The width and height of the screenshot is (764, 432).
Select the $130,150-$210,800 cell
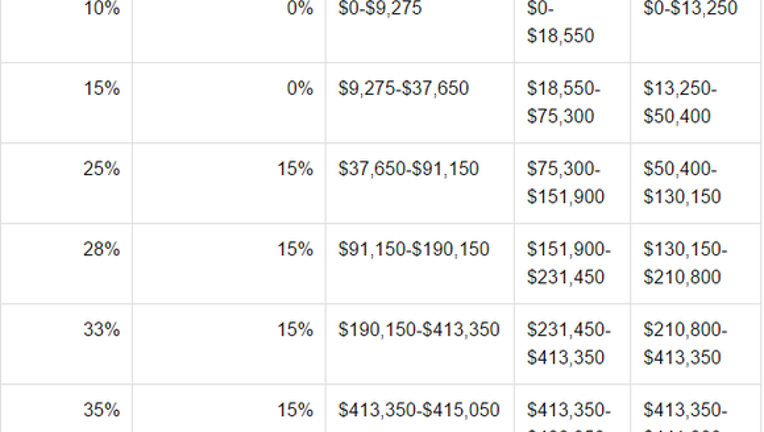click(697, 263)
